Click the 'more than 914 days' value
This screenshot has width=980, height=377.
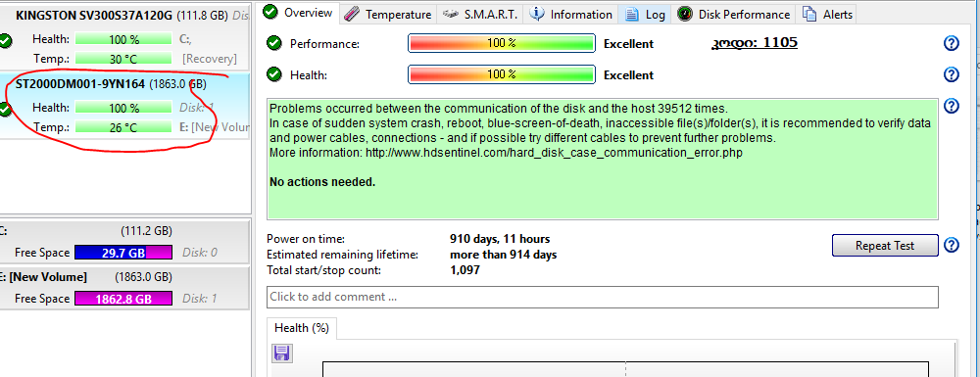[503, 255]
